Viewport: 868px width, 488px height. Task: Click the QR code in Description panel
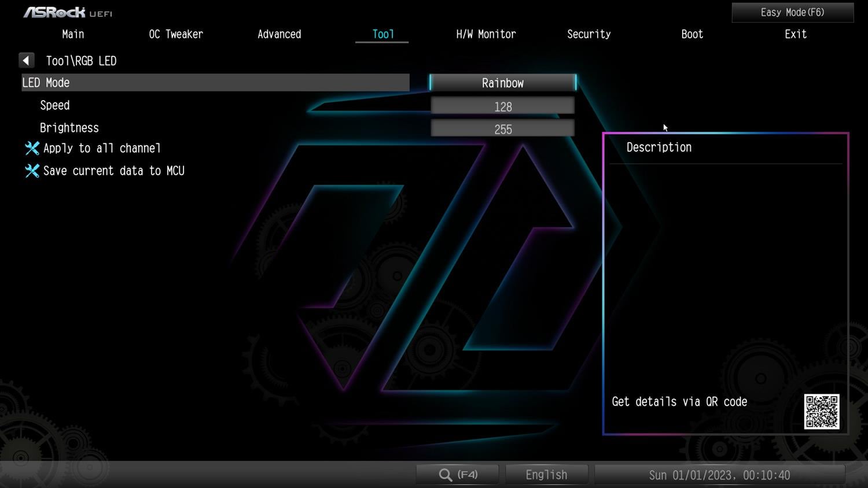pos(821,412)
